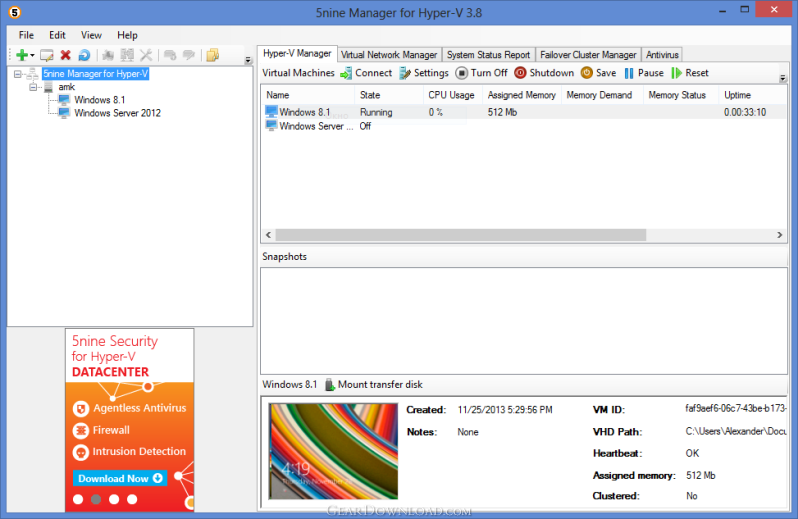Image resolution: width=798 pixels, height=519 pixels.
Task: Sort by the CPU Usage column header
Action: point(453,95)
